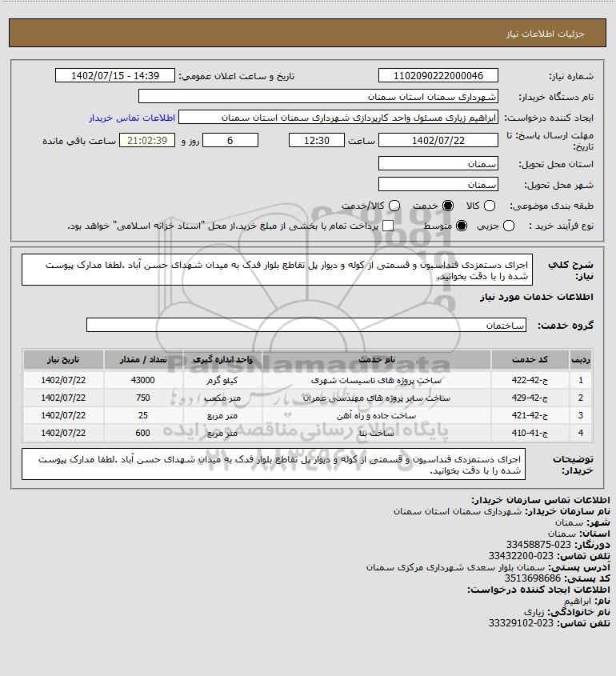Click the organization phone number 33432200-023

[x=521, y=556]
